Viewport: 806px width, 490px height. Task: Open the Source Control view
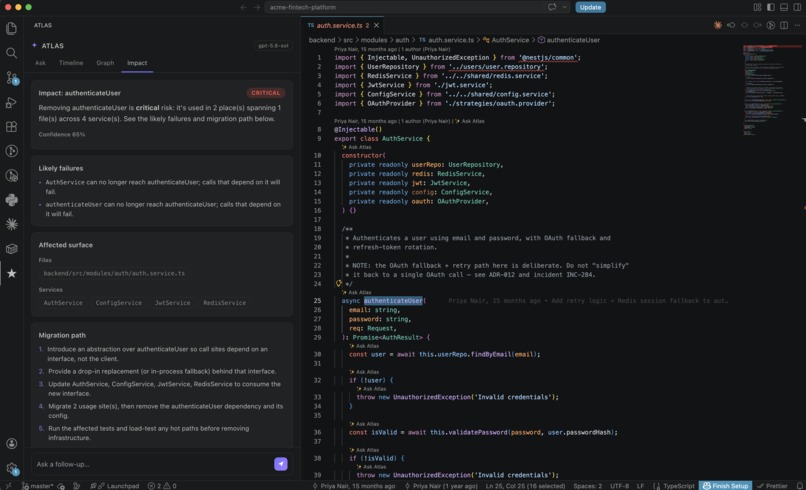pyautogui.click(x=11, y=78)
